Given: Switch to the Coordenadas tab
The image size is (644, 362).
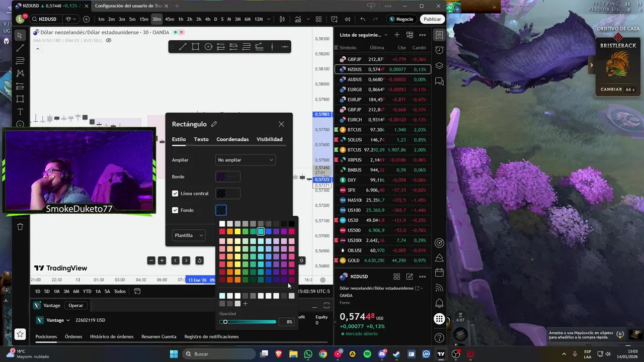Looking at the screenshot, I should coord(232,139).
